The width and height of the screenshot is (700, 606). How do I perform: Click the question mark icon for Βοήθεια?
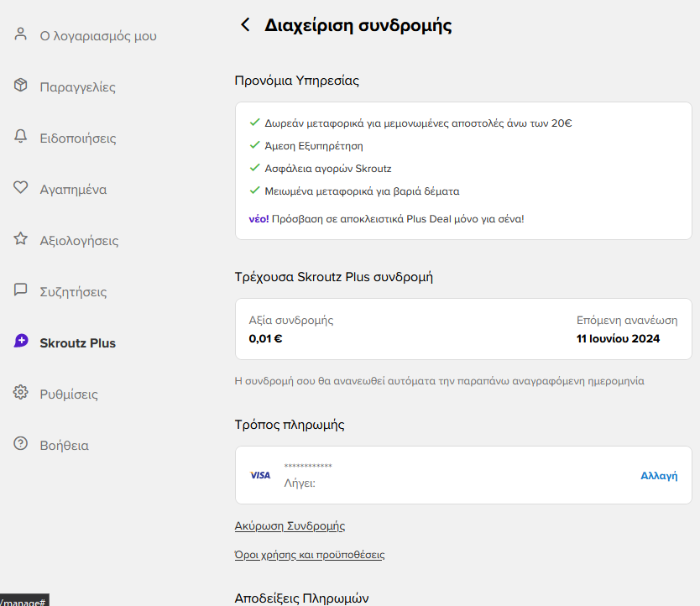pos(20,443)
